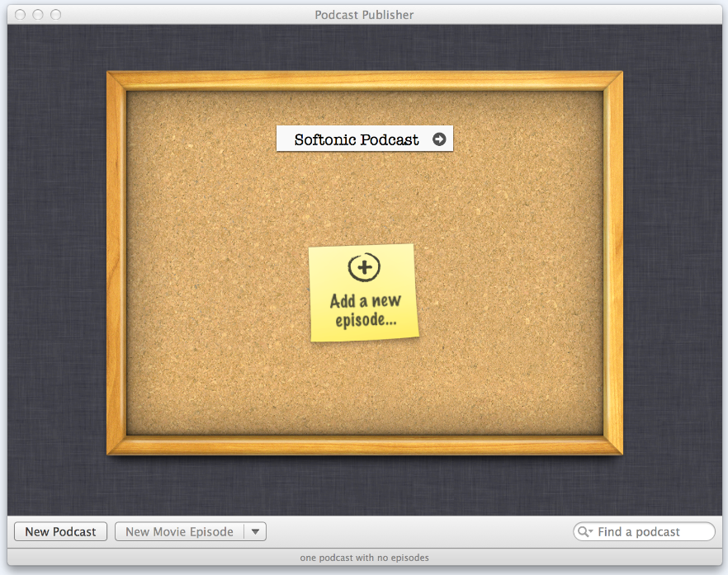Click the Podcast Publisher window title
Screen dimensions: 728x575
tap(364, 14)
